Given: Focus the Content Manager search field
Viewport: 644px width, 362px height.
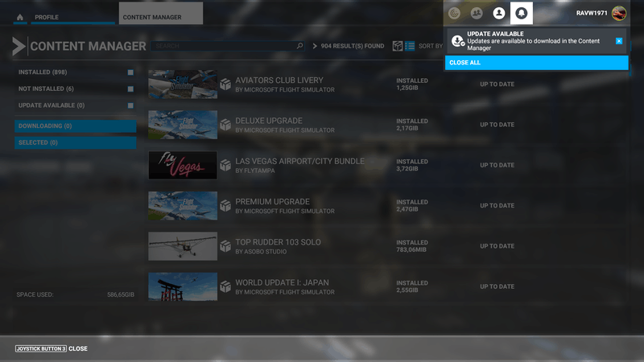Looking at the screenshot, I should tap(227, 46).
